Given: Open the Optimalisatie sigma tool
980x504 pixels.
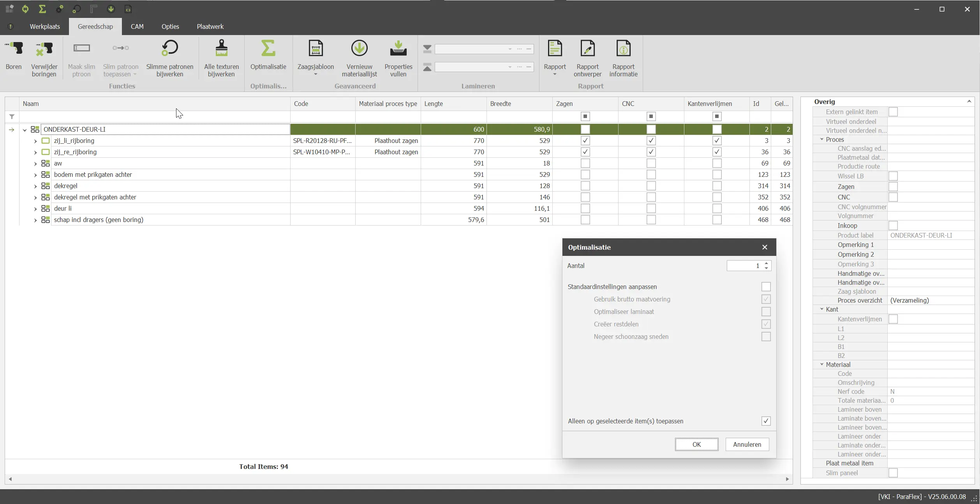Looking at the screenshot, I should point(268,49).
